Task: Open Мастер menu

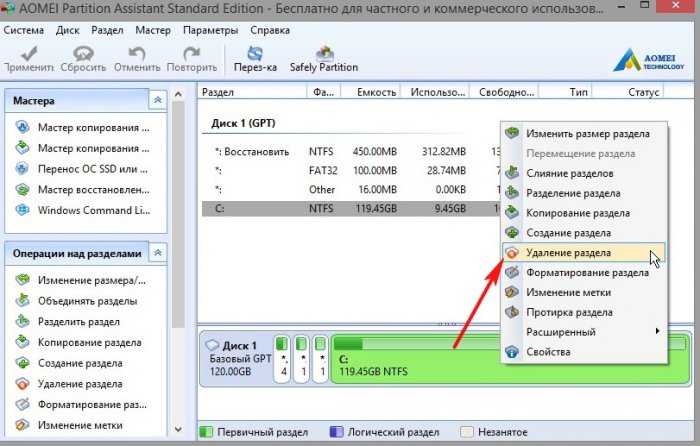Action: pyautogui.click(x=153, y=30)
